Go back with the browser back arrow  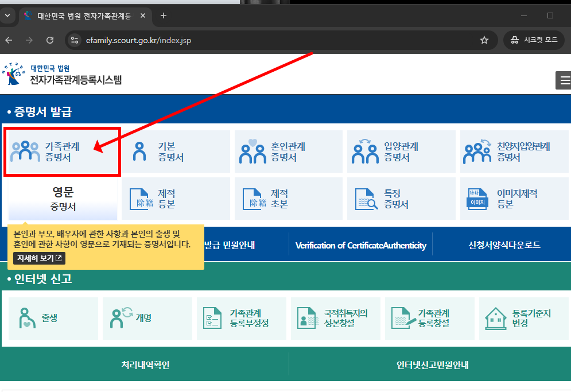(9, 40)
